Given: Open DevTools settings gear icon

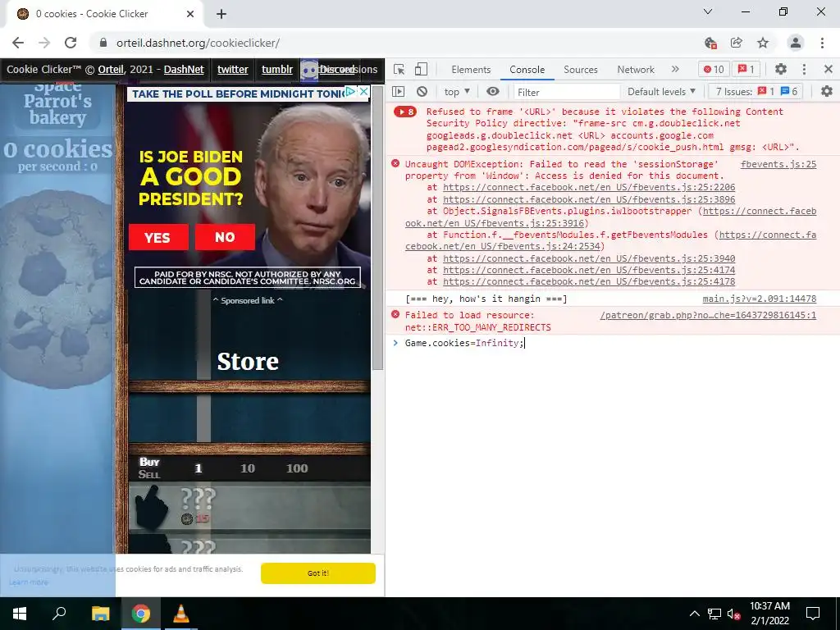Looking at the screenshot, I should [781, 69].
